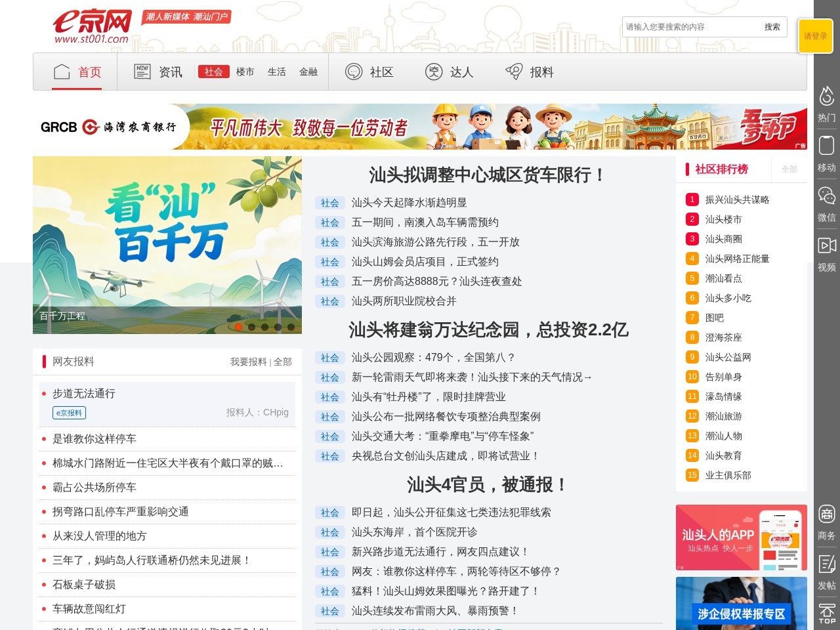
Task: Open 汕头公园观察：479个 article
Action: click(x=433, y=358)
